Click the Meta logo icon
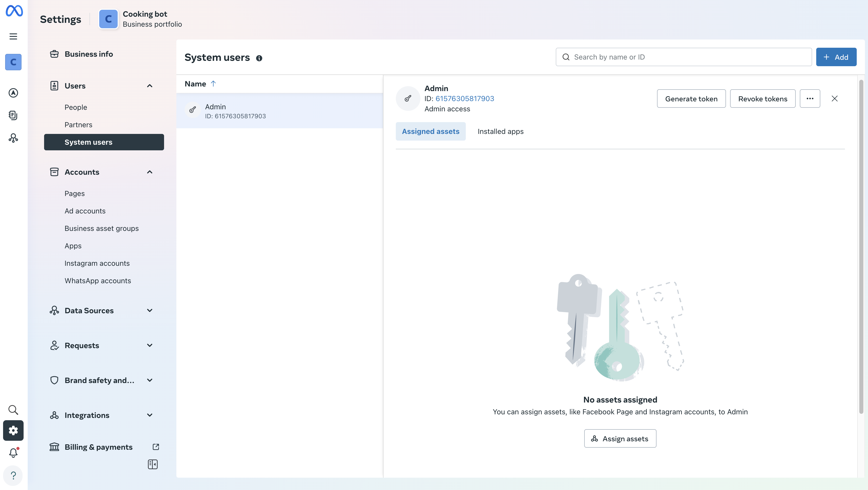This screenshot has height=490, width=868. [14, 11]
